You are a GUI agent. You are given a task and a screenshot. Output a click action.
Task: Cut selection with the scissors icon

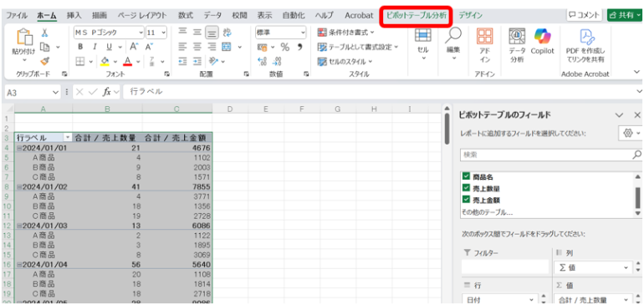tap(45, 33)
